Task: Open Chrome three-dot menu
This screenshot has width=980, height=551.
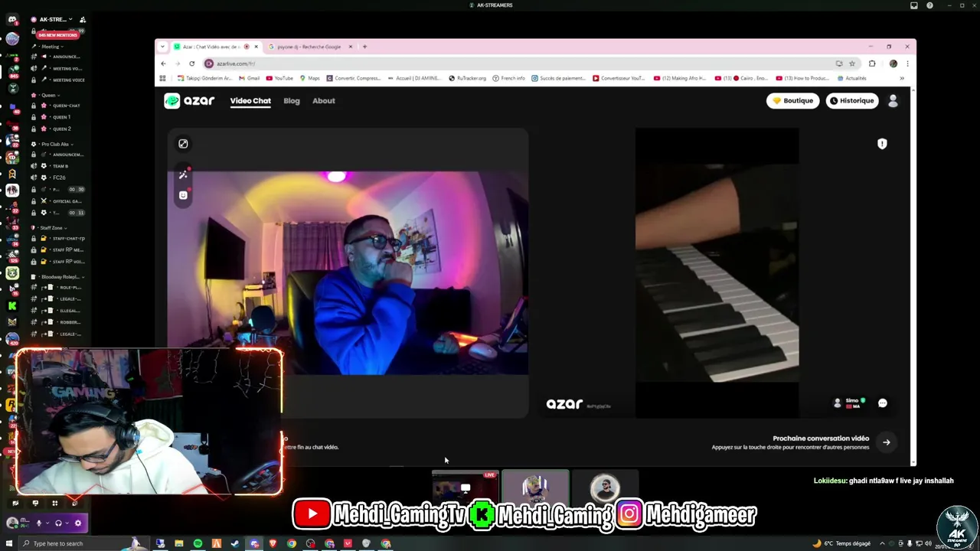Action: click(907, 64)
